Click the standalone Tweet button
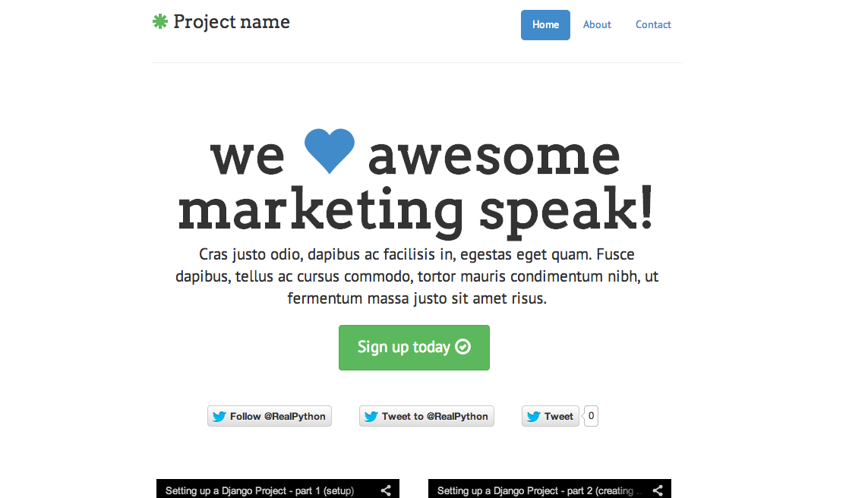 coord(551,416)
